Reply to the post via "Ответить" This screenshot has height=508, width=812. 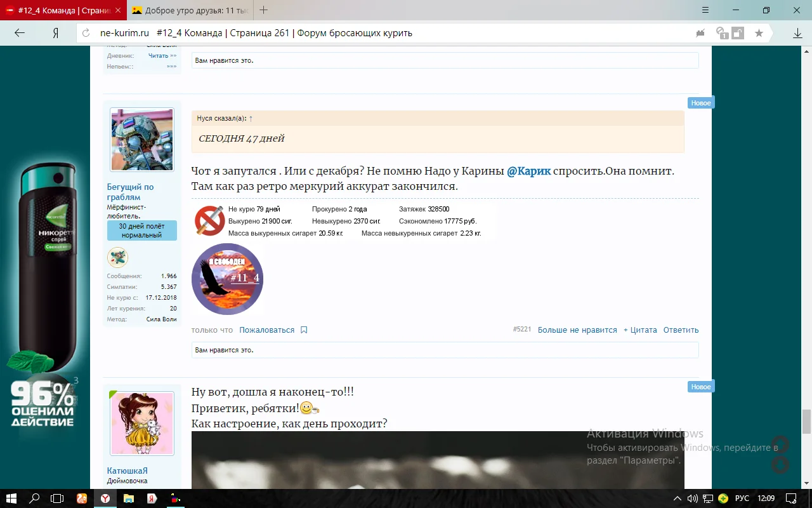(x=681, y=330)
